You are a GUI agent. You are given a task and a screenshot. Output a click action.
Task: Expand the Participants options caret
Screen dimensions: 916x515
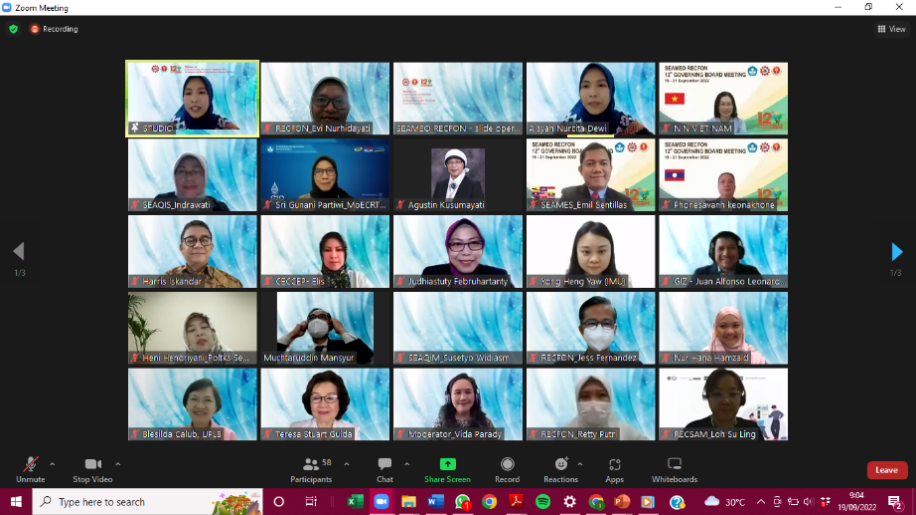[x=347, y=464]
